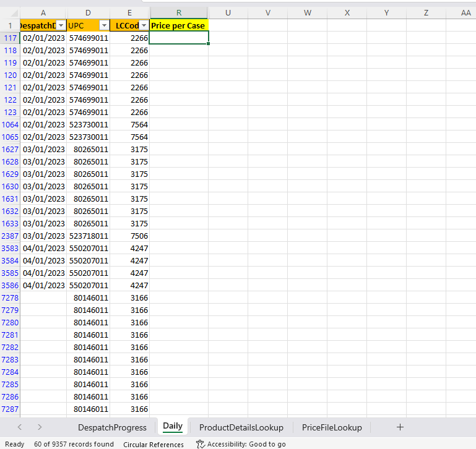Screen dimensions: 476x449
Task: Click Circular References in the status bar
Action: [154, 445]
